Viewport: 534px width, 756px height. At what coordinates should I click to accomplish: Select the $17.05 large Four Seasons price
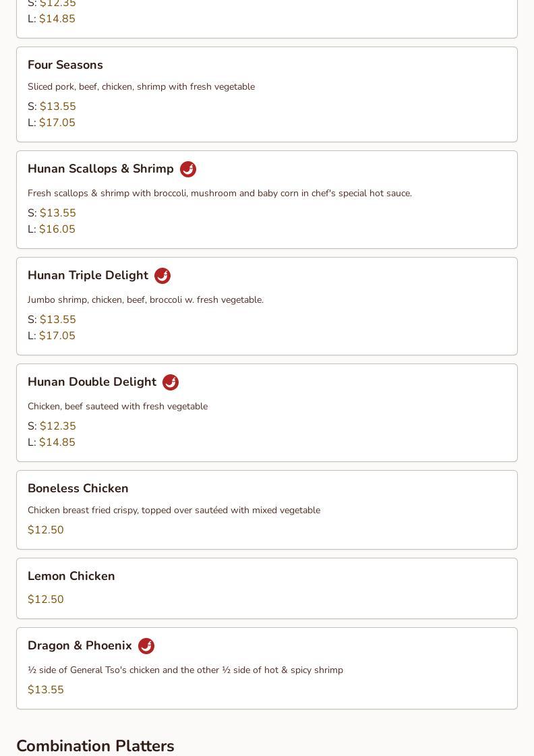57,123
